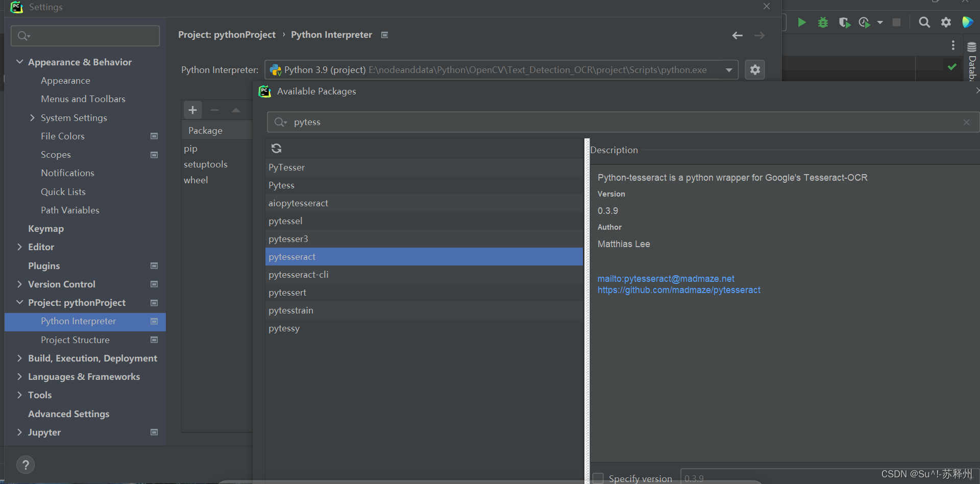Go back in settings history
This screenshot has height=484, width=980.
(737, 35)
